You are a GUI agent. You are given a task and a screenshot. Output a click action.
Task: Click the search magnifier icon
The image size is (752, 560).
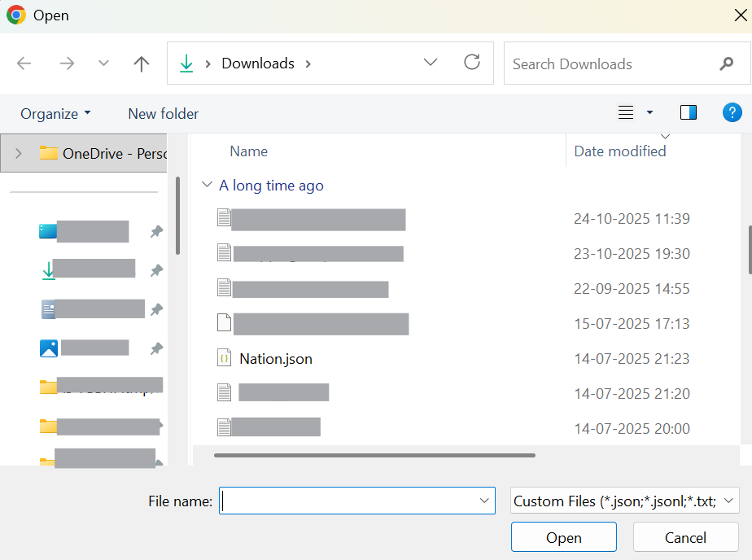tap(727, 63)
